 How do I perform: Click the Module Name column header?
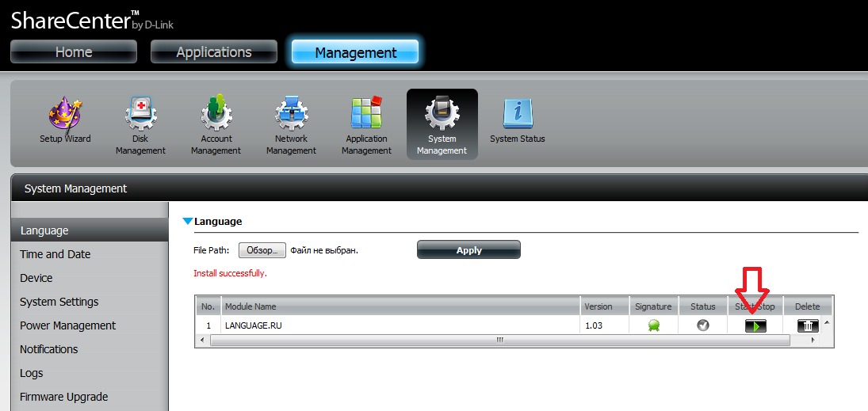click(400, 306)
